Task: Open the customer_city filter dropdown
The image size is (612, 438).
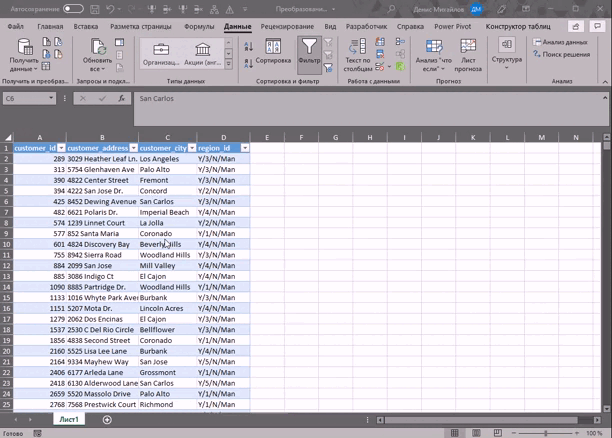Action: click(x=192, y=148)
